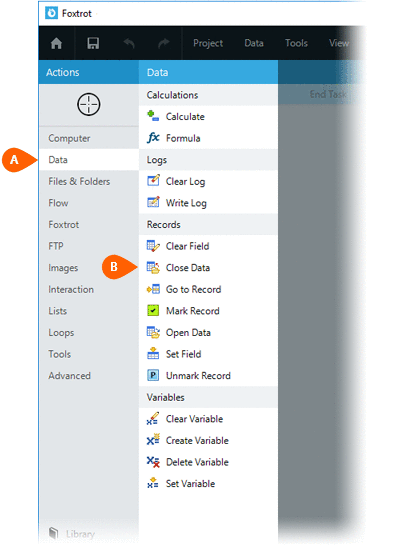
Task: Select the Flow actions category
Action: tap(89, 203)
